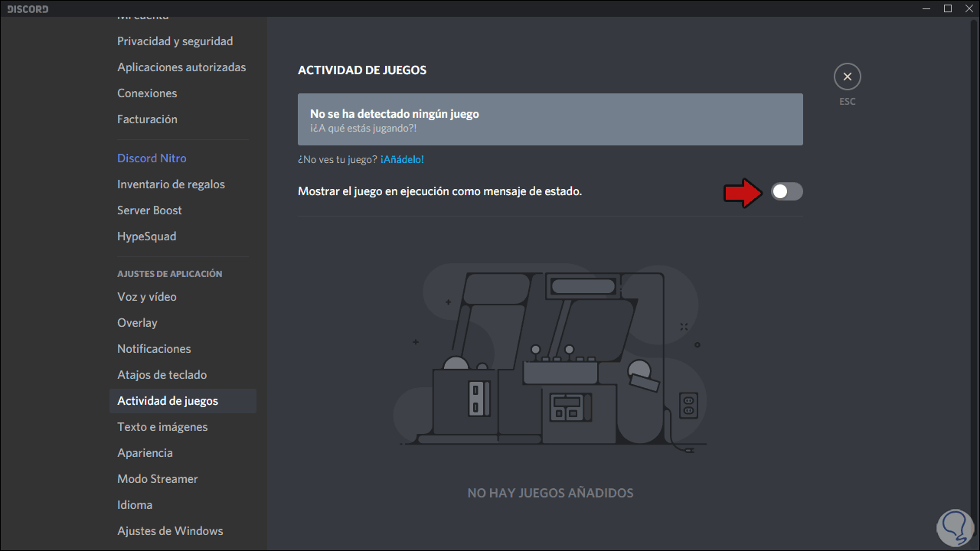This screenshot has height=551, width=980.
Task: Click the 'NO HAY JUEGOS AÑADIDOS' text
Action: pyautogui.click(x=550, y=493)
